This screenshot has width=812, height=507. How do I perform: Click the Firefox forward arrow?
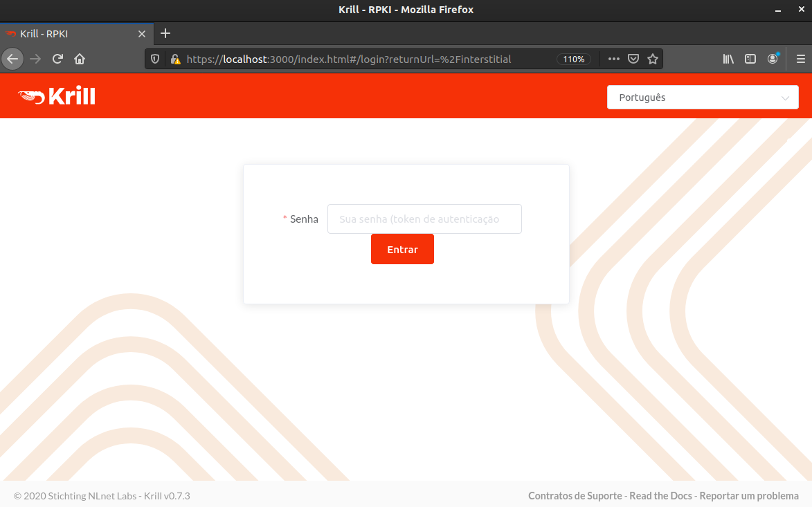point(35,59)
